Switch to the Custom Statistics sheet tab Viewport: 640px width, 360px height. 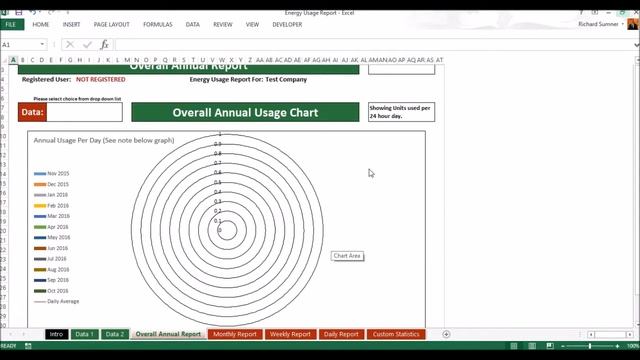[x=396, y=334]
